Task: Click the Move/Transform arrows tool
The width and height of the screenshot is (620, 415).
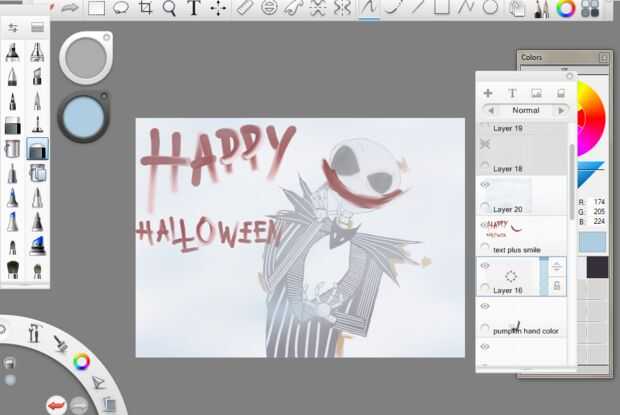Action: 218,9
